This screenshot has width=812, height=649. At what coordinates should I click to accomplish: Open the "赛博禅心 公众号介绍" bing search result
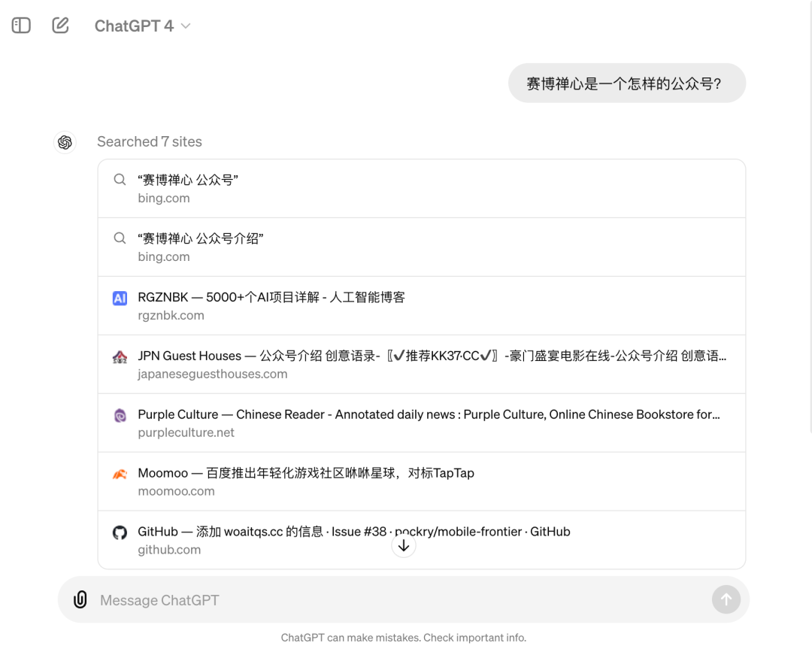[422, 247]
